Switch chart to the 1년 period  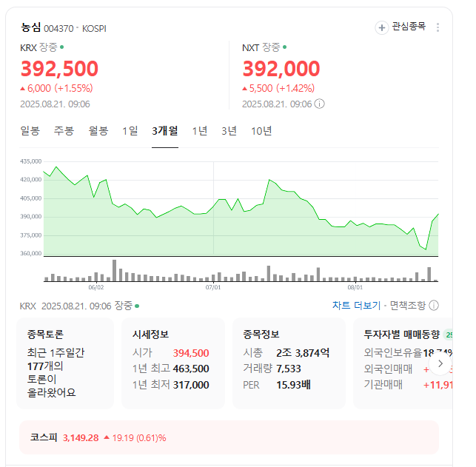pos(200,131)
